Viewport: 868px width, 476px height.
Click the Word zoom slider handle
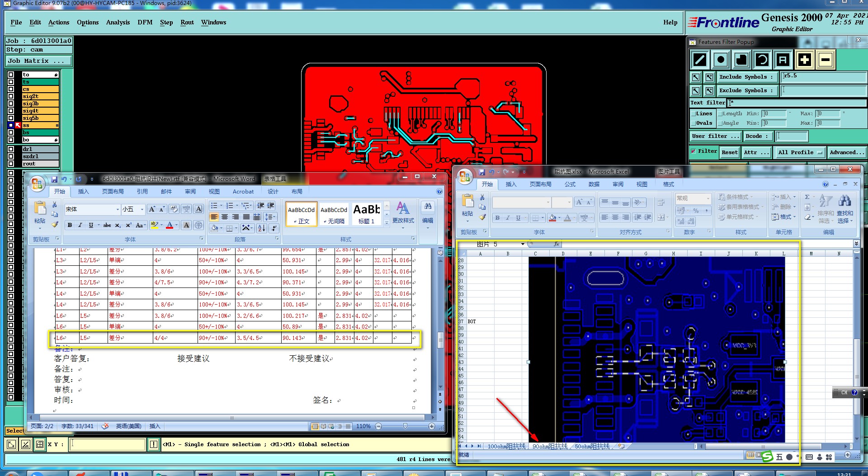click(x=405, y=426)
